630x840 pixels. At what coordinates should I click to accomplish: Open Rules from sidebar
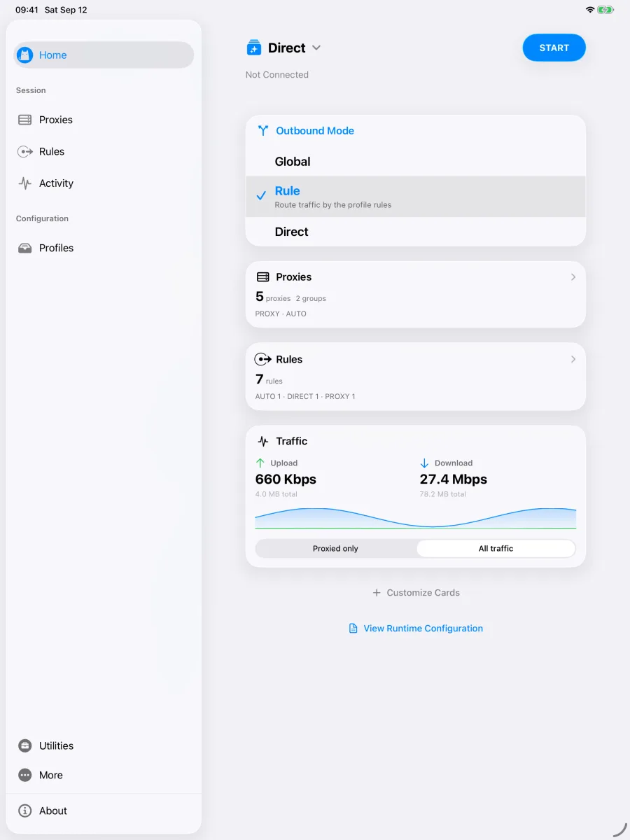(104, 151)
